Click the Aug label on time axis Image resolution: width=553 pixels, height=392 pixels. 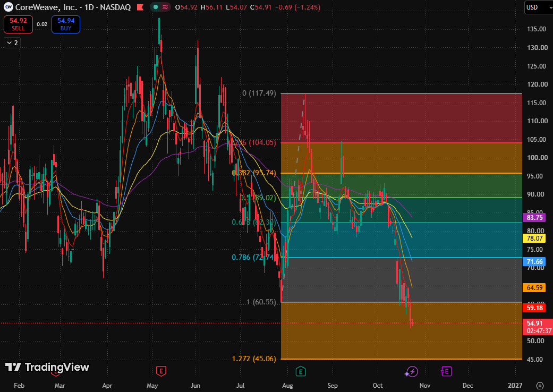287,385
